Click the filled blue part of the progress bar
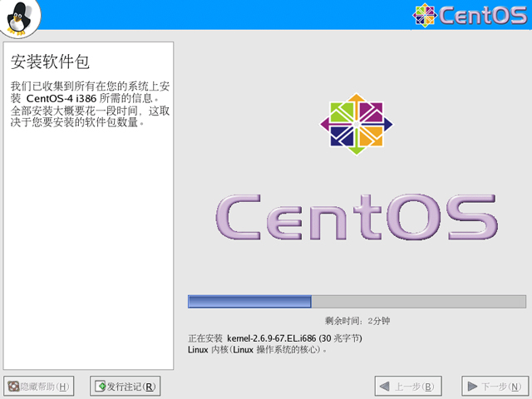The height and width of the screenshot is (399, 532). [249, 301]
